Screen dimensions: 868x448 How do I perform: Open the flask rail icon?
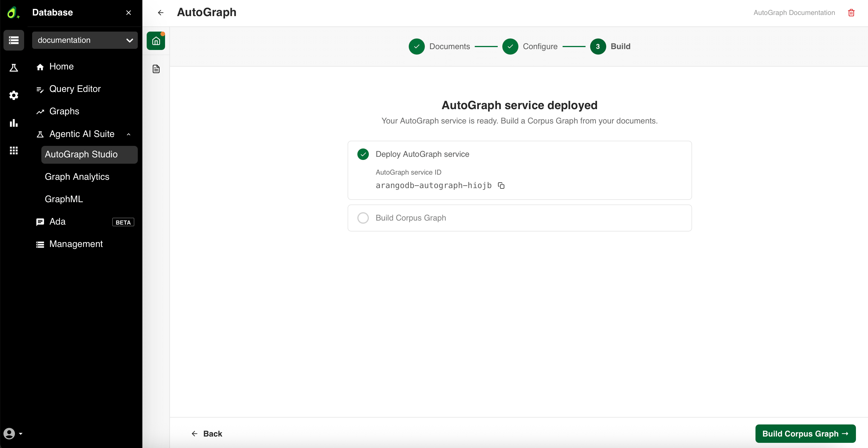13,68
